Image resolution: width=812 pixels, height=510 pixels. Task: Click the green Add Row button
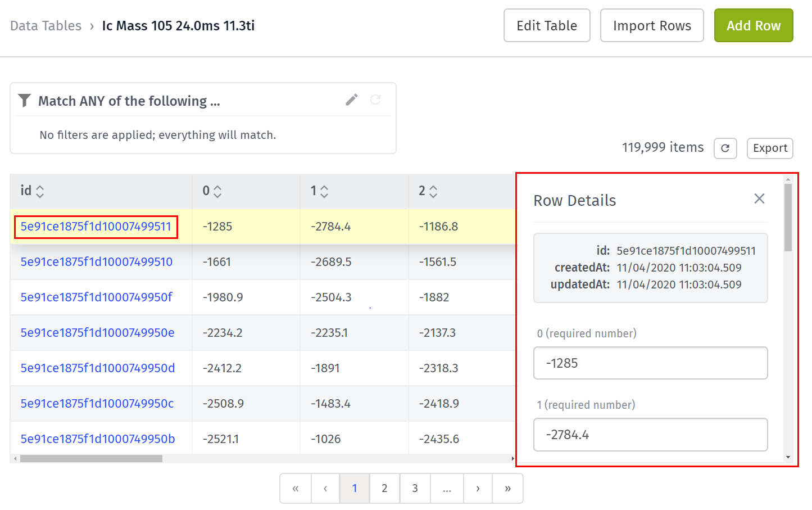(754, 25)
